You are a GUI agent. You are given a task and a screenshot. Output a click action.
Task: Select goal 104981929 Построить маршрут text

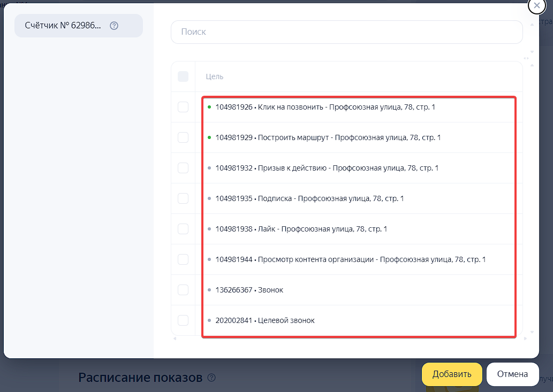[x=328, y=137]
